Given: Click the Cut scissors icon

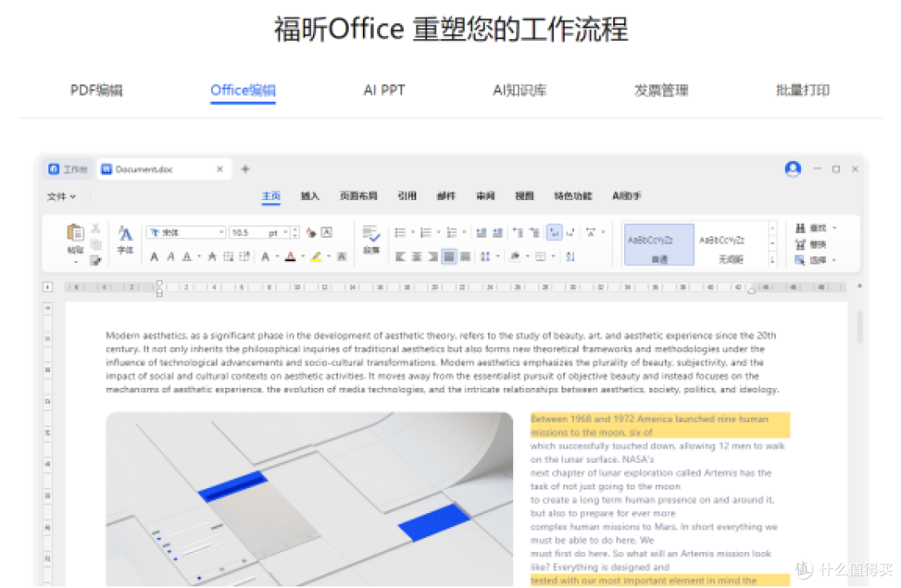Looking at the screenshot, I should [x=96, y=229].
